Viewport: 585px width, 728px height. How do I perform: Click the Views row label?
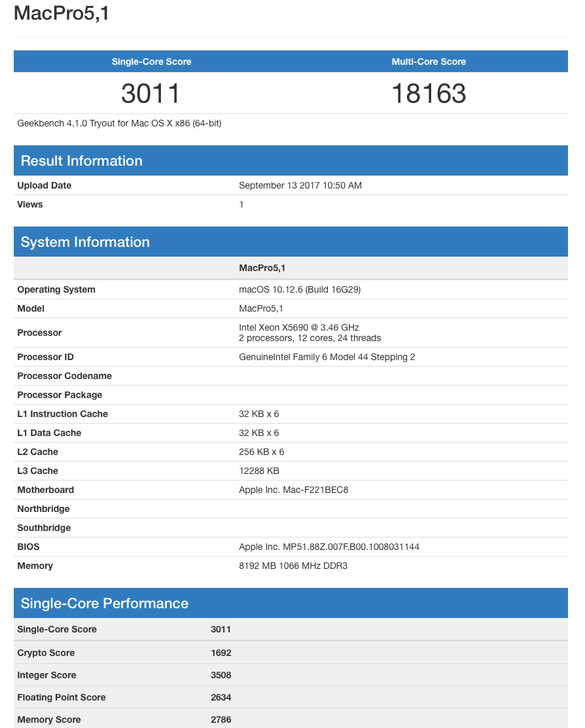[30, 204]
